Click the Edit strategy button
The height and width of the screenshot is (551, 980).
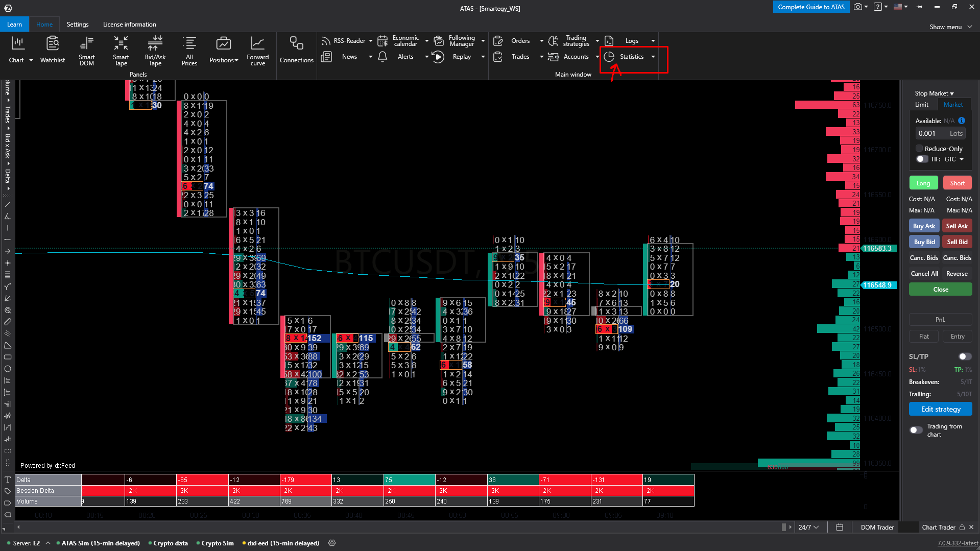(x=940, y=409)
